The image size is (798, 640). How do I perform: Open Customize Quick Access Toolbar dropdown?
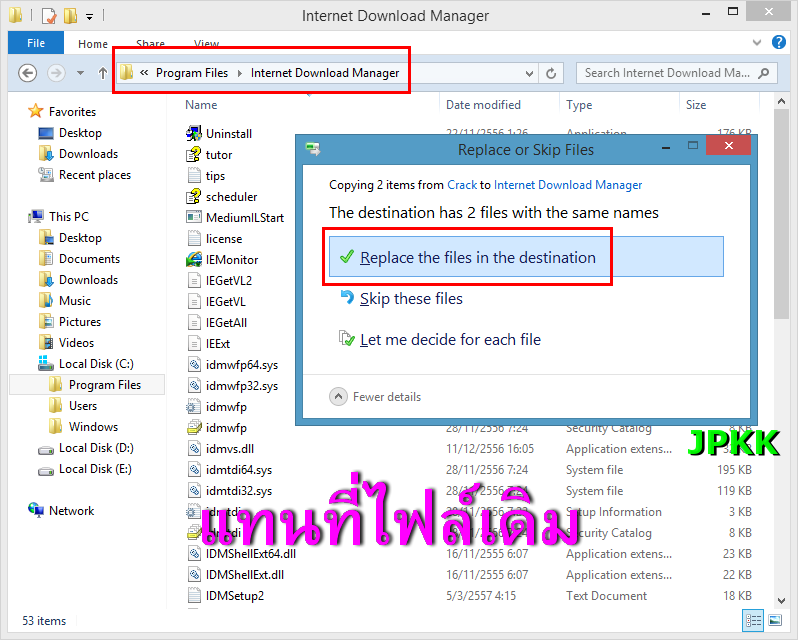pos(89,17)
